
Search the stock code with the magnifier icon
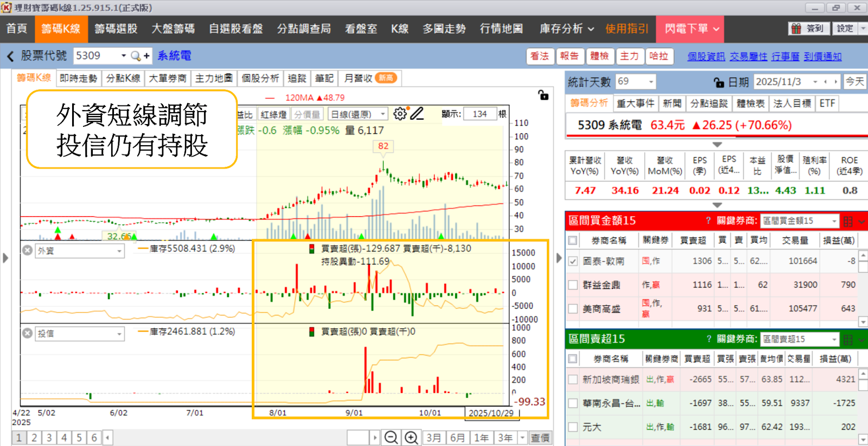[136, 56]
